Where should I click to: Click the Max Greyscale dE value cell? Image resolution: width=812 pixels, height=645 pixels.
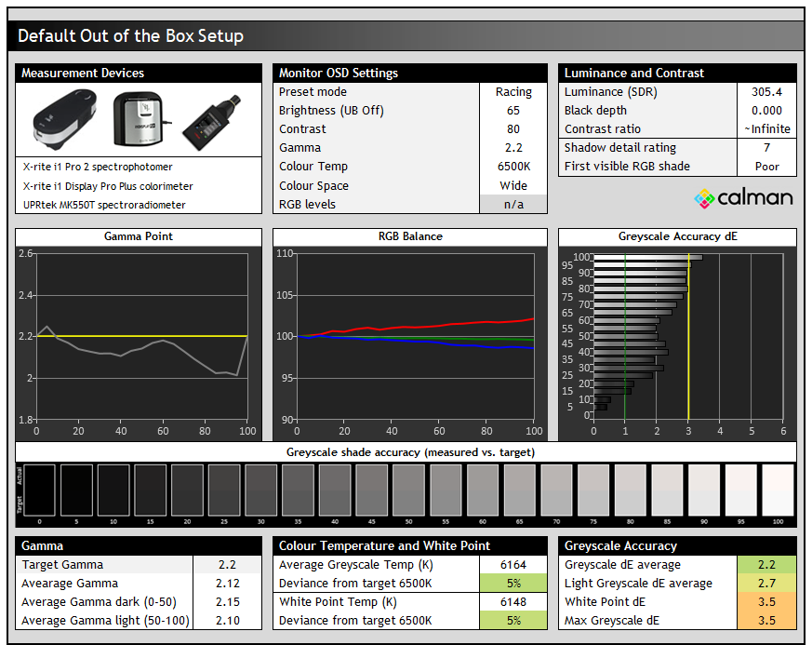[x=767, y=621]
